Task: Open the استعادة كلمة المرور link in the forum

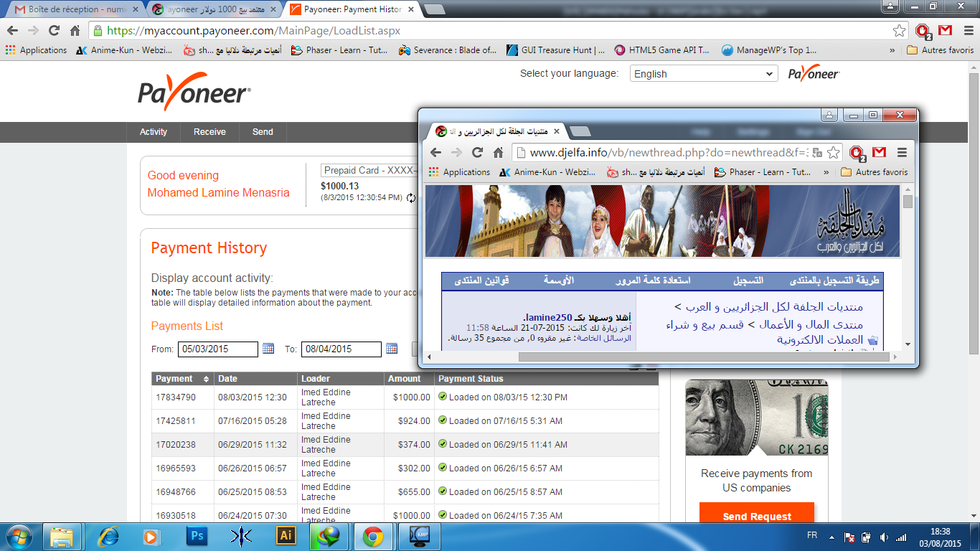Action: 654,281
